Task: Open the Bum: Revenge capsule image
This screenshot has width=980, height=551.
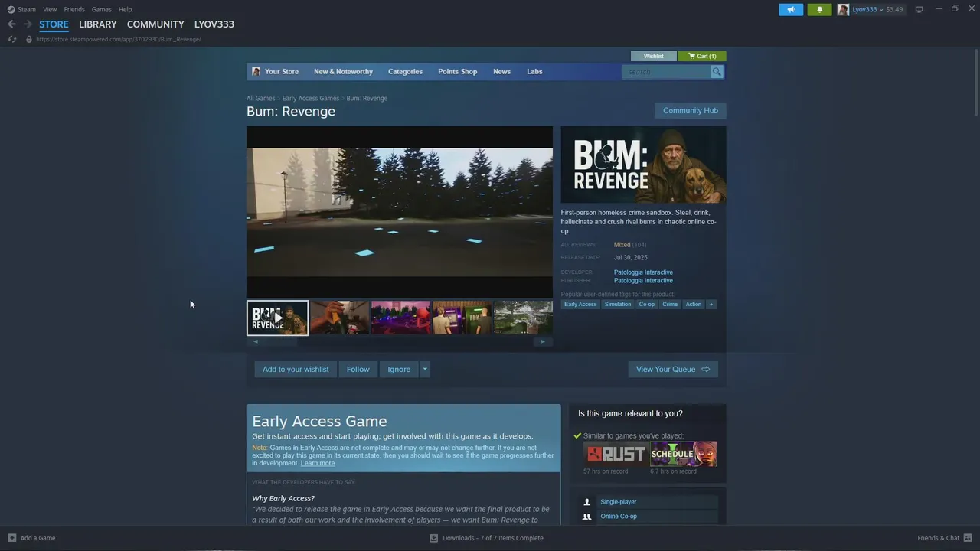Action: tap(643, 165)
